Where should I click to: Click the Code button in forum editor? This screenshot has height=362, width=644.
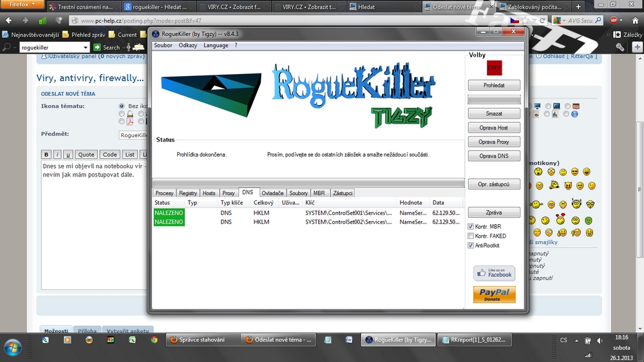[x=109, y=155]
